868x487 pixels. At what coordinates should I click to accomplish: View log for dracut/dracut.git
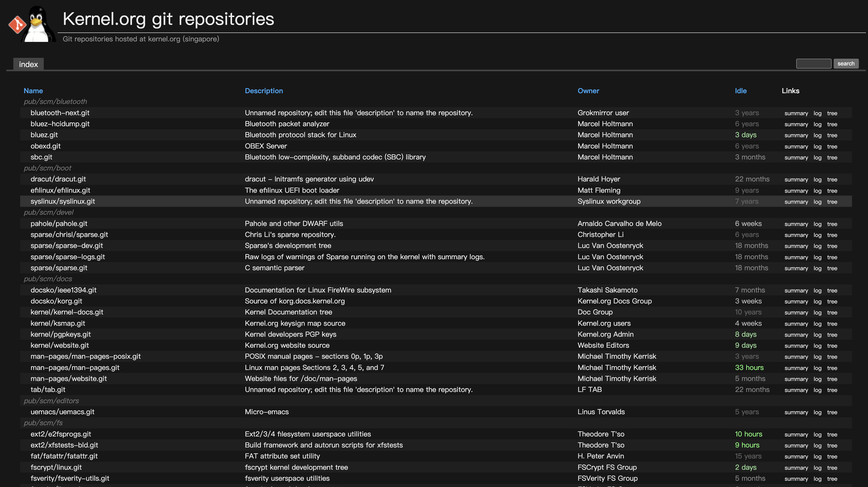817,180
